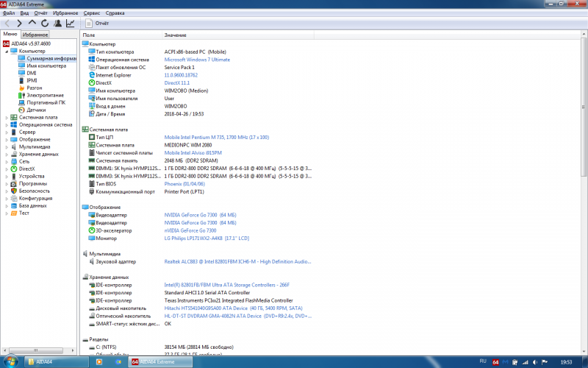Open the Phoenix (01/04/06) BIOS link
Screen dimensions: 588x368
point(184,183)
